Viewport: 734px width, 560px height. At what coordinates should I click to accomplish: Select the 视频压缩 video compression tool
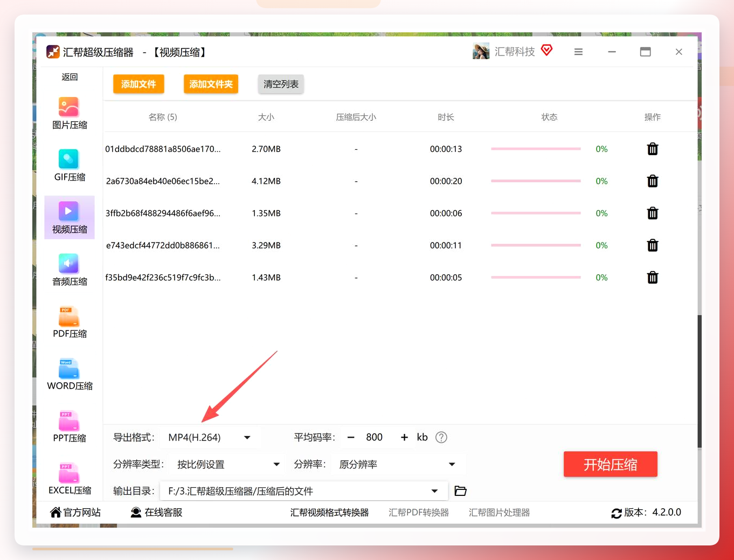tap(70, 218)
